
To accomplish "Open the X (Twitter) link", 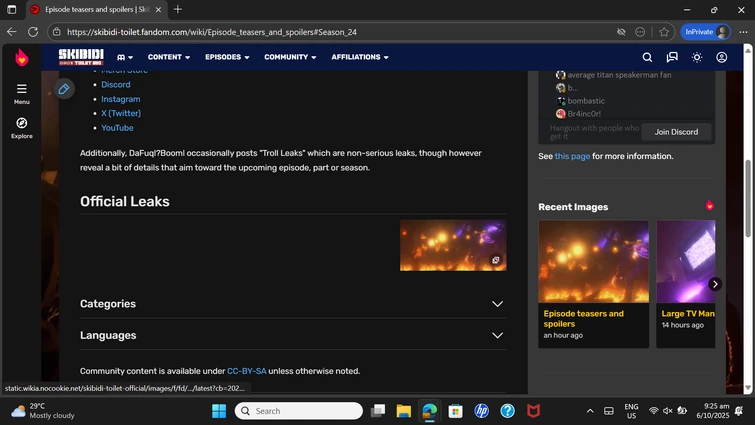I will pyautogui.click(x=121, y=113).
